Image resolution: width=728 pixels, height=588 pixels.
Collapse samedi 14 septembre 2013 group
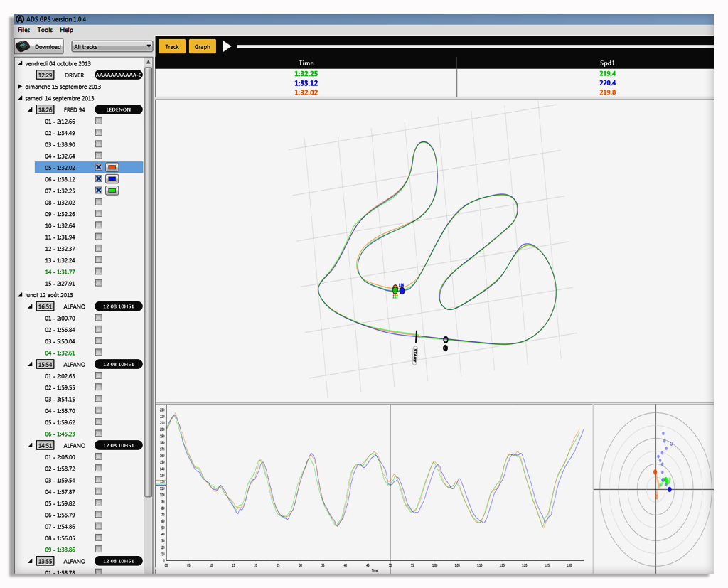pos(20,98)
